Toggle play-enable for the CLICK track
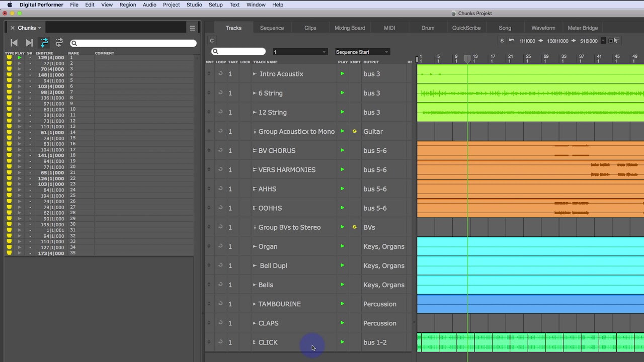The image size is (644, 362). pyautogui.click(x=343, y=342)
